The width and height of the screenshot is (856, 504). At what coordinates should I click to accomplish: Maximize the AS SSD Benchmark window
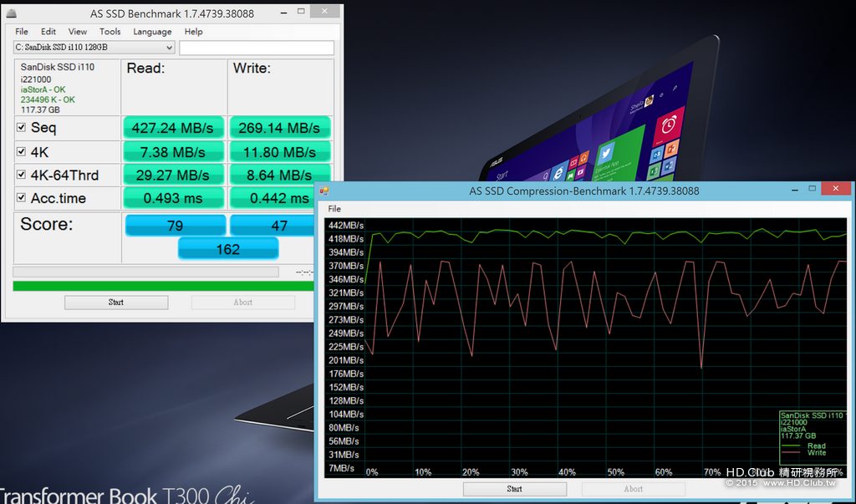(301, 12)
